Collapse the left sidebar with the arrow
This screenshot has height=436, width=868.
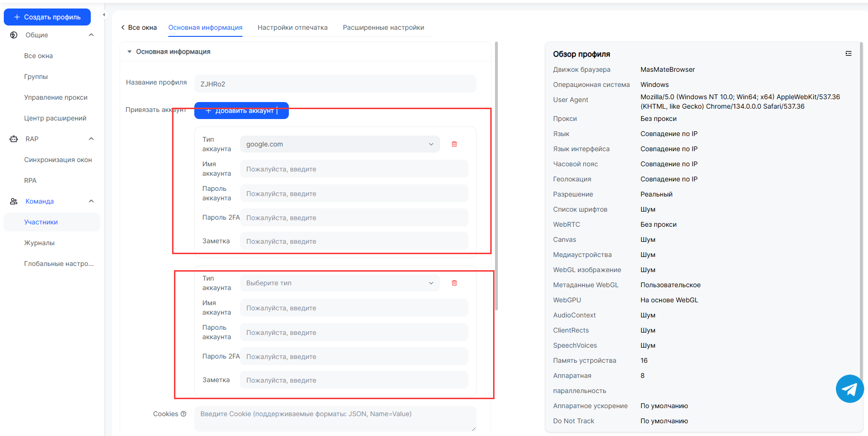(x=104, y=15)
